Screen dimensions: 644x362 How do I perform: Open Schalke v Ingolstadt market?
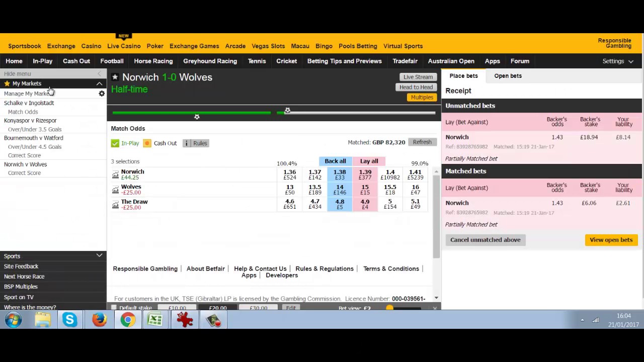coord(29,103)
